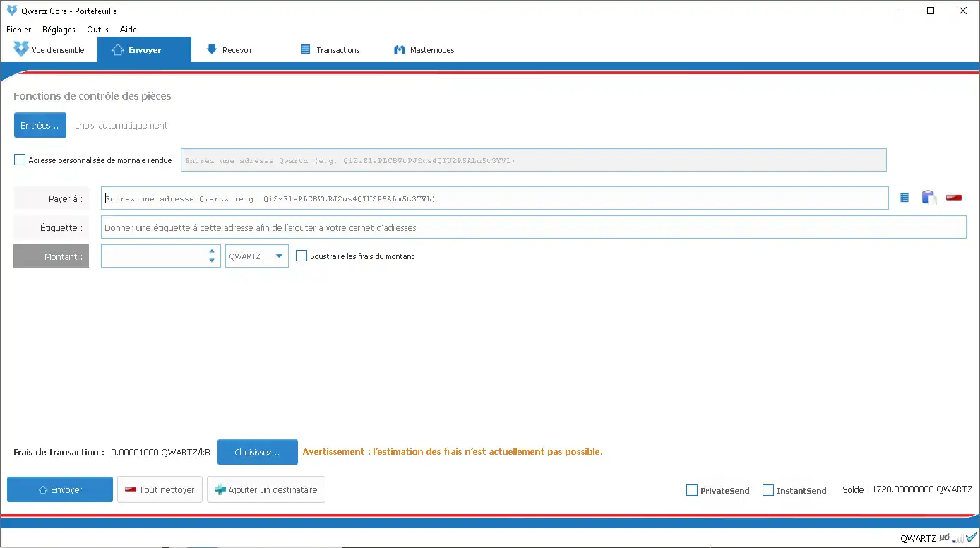Click the crossed-out HD wallet status icon
Screen dimensions: 980x548
[x=945, y=538]
